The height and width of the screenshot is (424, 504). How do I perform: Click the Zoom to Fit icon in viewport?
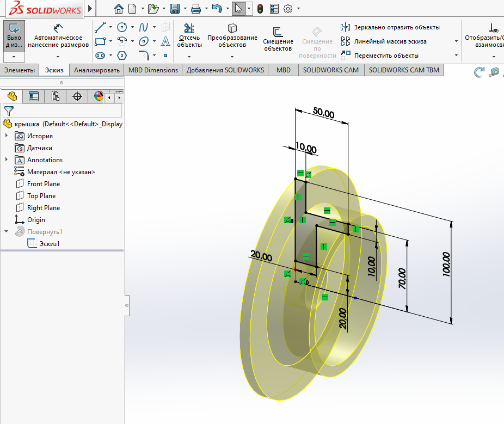(x=494, y=72)
